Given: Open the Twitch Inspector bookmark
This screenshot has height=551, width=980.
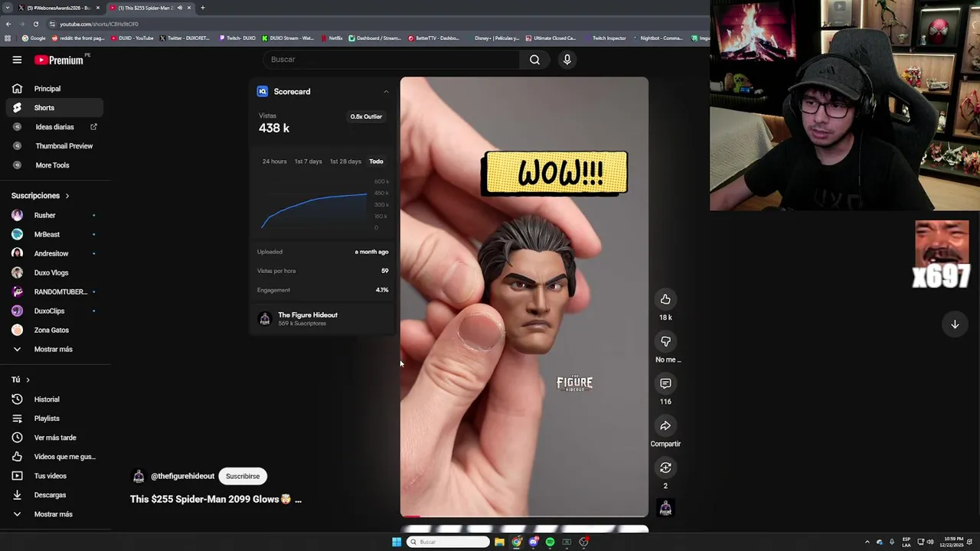Looking at the screenshot, I should [x=605, y=38].
